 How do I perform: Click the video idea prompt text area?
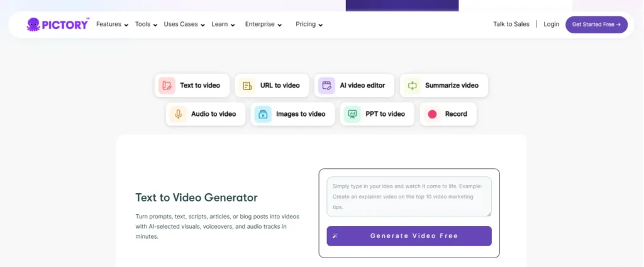(409, 196)
